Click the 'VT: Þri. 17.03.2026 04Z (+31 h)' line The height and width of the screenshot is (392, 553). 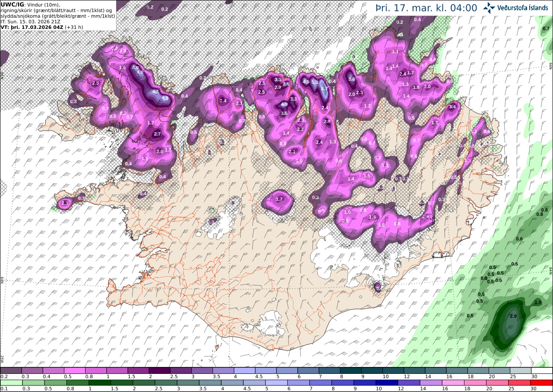(42, 27)
